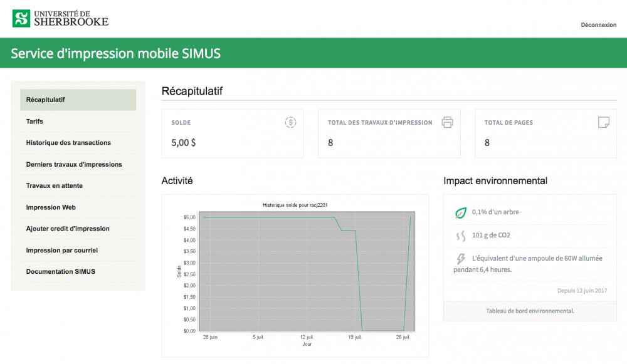Click TOTAL DE PAGES label
This screenshot has width=627, height=364.
[x=508, y=123]
